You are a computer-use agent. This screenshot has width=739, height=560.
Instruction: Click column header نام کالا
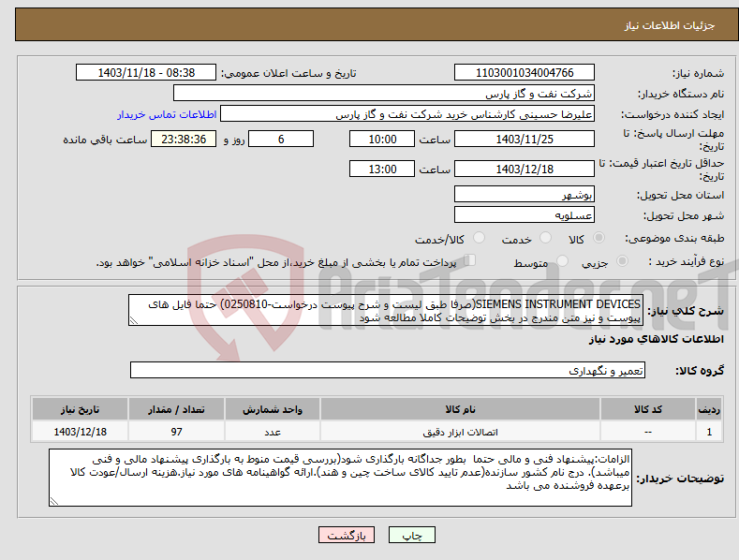click(460, 409)
